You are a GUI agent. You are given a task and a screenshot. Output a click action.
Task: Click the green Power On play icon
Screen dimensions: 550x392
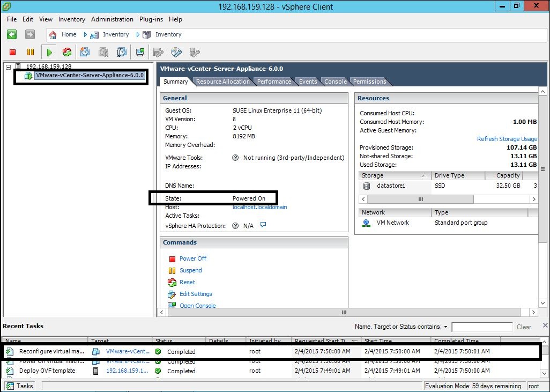coord(49,52)
